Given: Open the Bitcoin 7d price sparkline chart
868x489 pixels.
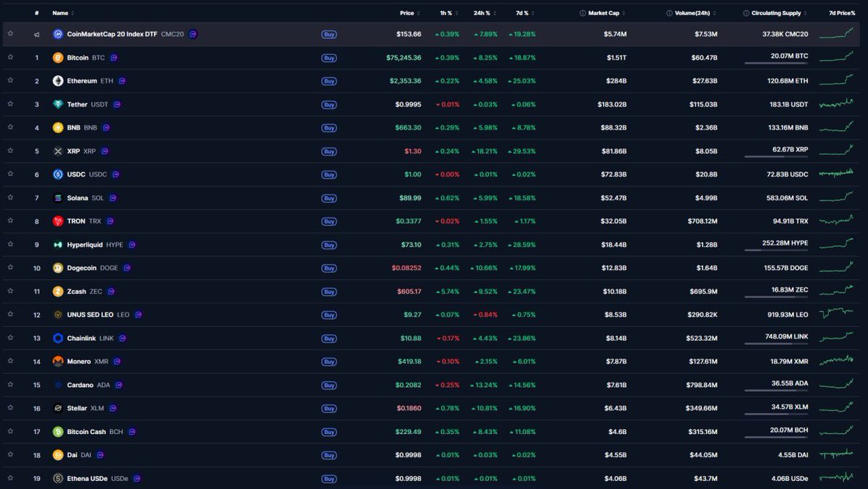Looking at the screenshot, I should [x=837, y=57].
